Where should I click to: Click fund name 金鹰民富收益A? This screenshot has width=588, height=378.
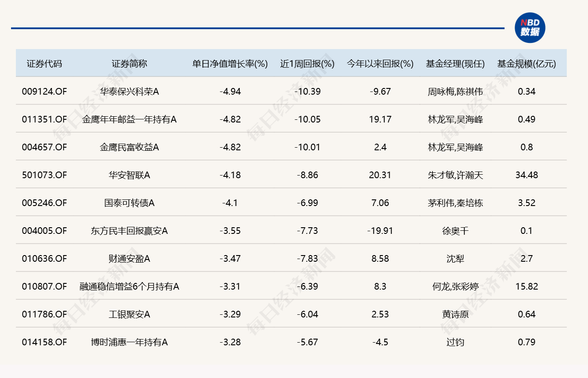pyautogui.click(x=129, y=147)
